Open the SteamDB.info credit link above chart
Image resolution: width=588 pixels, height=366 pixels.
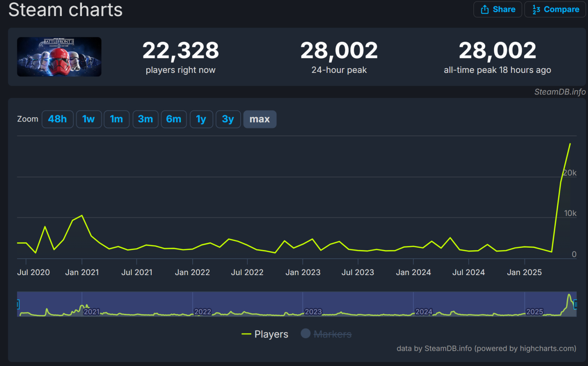click(x=560, y=92)
